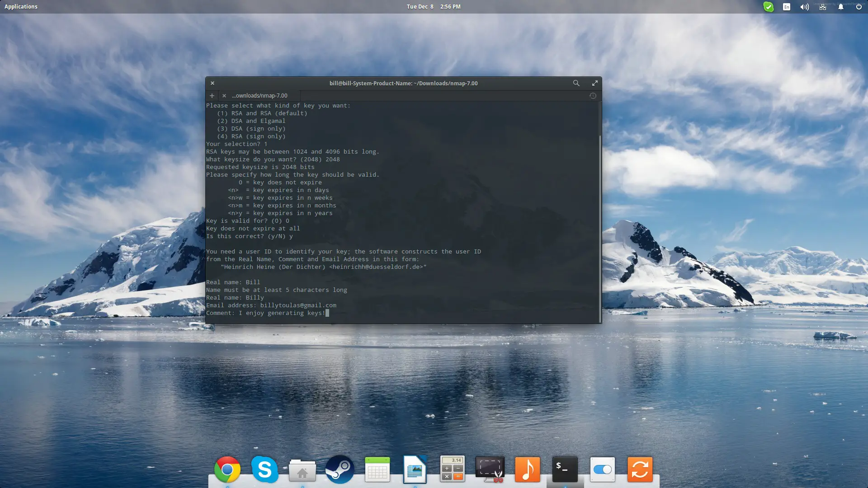Open the Software Updater orange icon
Screen dimensions: 868x488
click(x=640, y=469)
